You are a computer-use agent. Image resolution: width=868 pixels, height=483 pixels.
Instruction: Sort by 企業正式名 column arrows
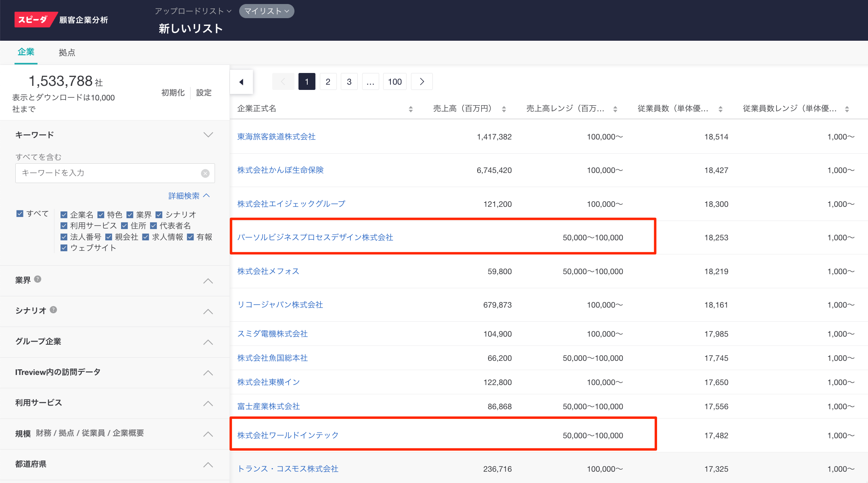pyautogui.click(x=411, y=109)
